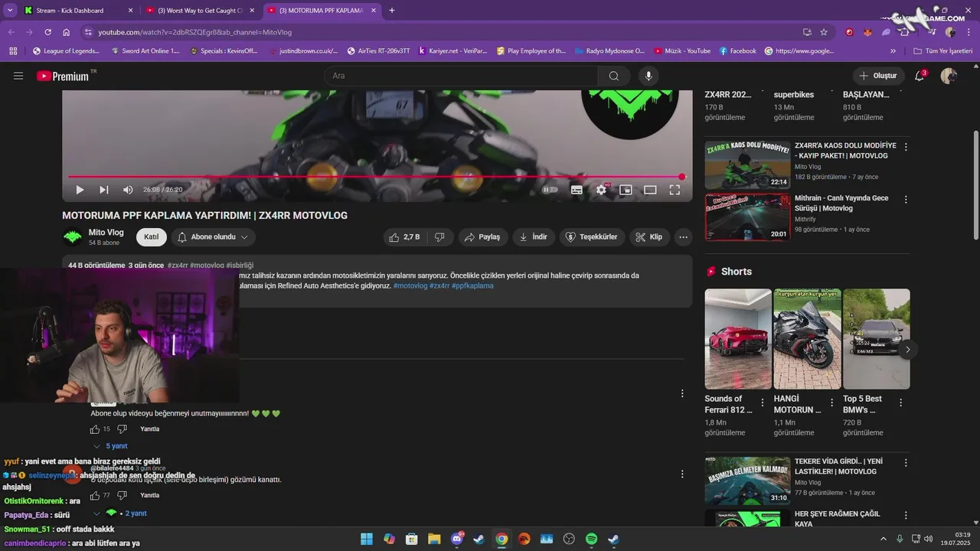Switch to Stream - Kick Dashboard tab
This screenshot has height=551, width=980.
(77, 11)
